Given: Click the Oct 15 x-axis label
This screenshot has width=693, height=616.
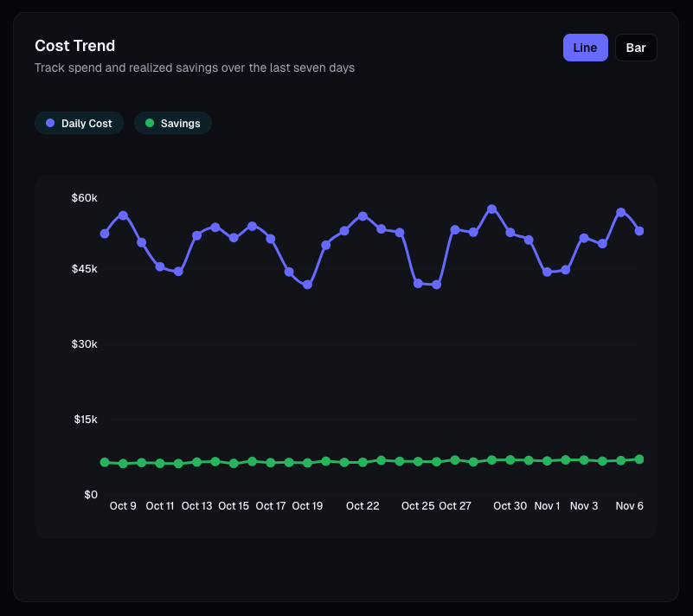Looking at the screenshot, I should 234,506.
